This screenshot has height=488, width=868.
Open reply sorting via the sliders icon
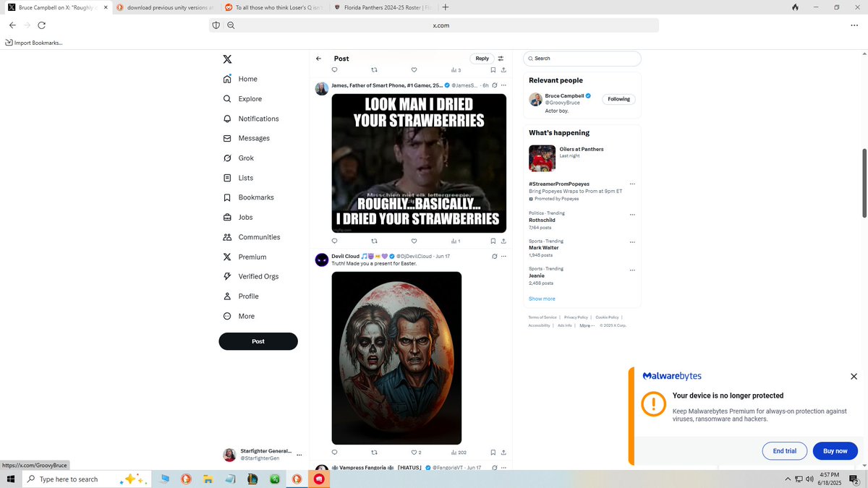point(501,59)
